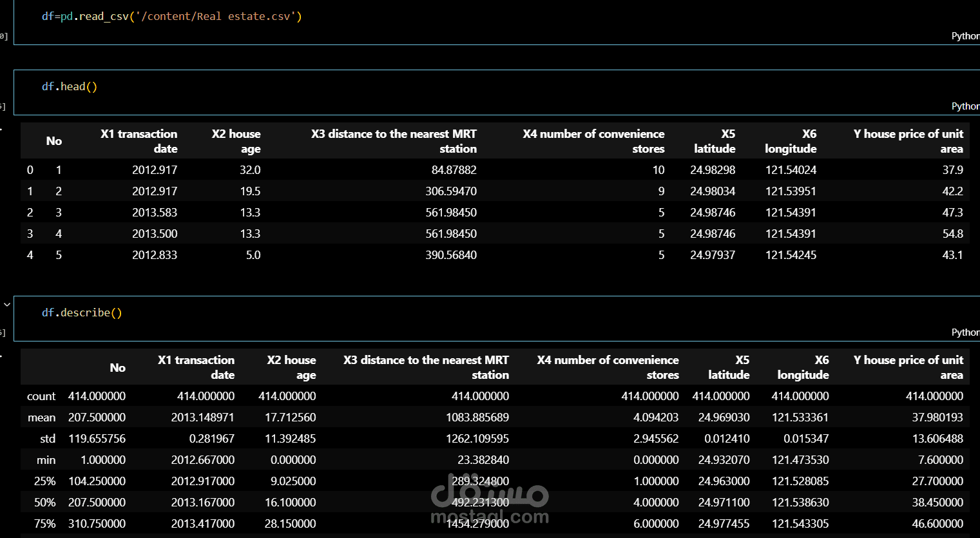Screen dimensions: 980x538
Task: Select the distance value 84.87882
Action: tap(454, 170)
